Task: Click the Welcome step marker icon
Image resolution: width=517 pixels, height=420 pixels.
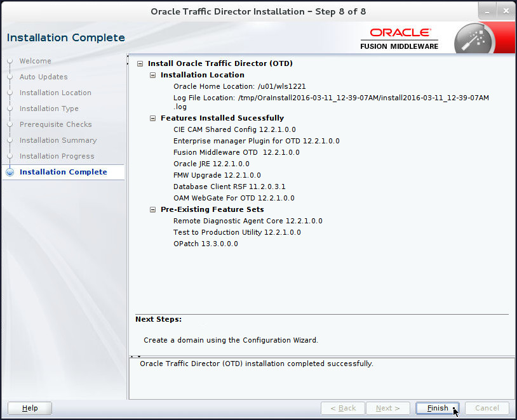Action: point(9,61)
